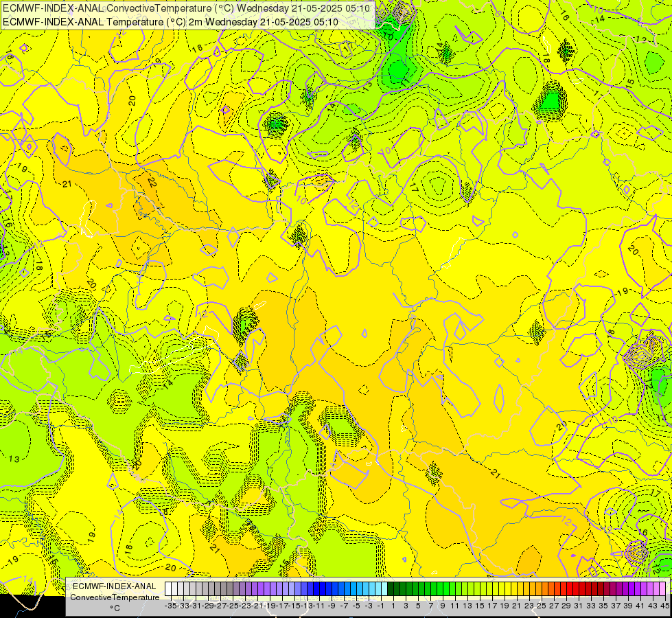
Task: Click the contour label 22 on the map
Action: (x=152, y=183)
